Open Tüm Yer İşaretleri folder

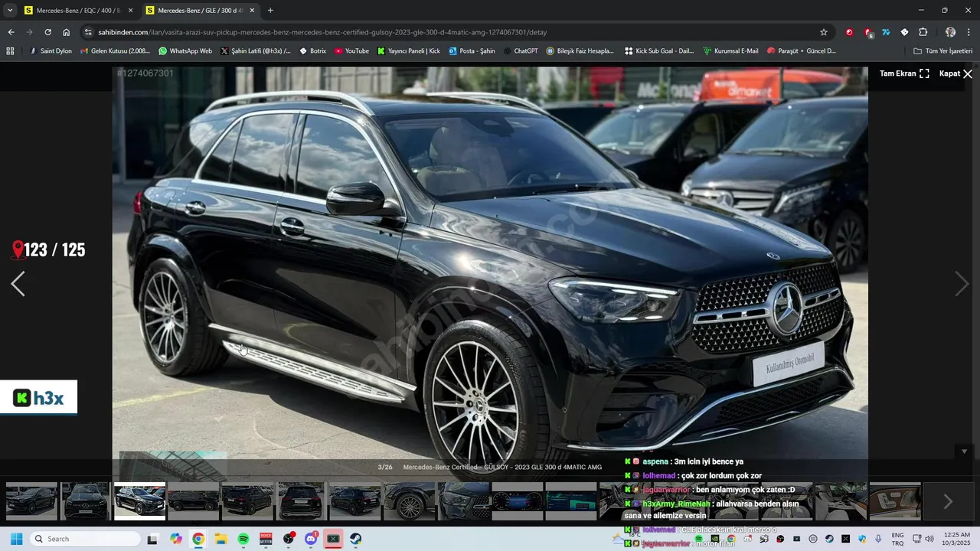coord(942,51)
